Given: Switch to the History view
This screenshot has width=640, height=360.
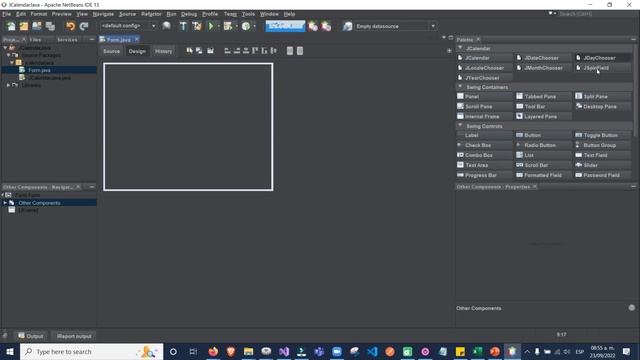Looking at the screenshot, I should (163, 51).
